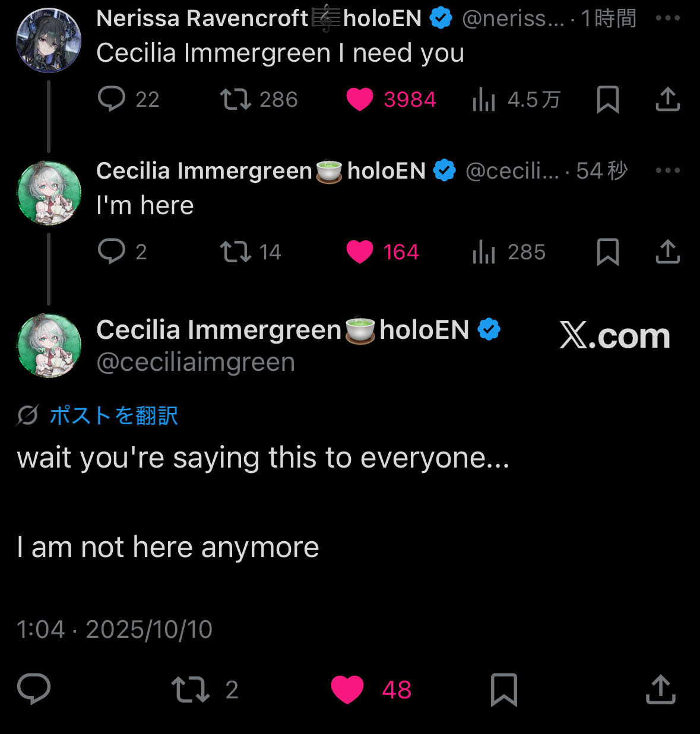Image resolution: width=700 pixels, height=734 pixels.
Task: Repost Cecilia's 'I'm here' post
Action: click(x=236, y=252)
